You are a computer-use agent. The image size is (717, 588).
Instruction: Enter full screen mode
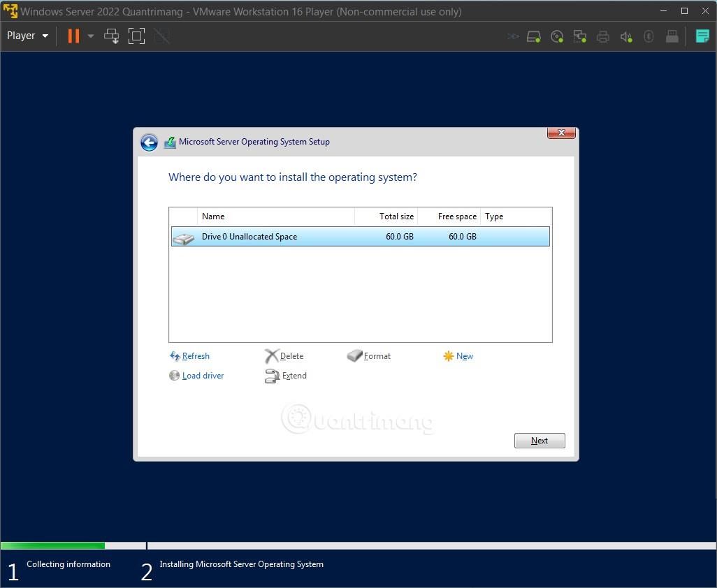[x=136, y=36]
